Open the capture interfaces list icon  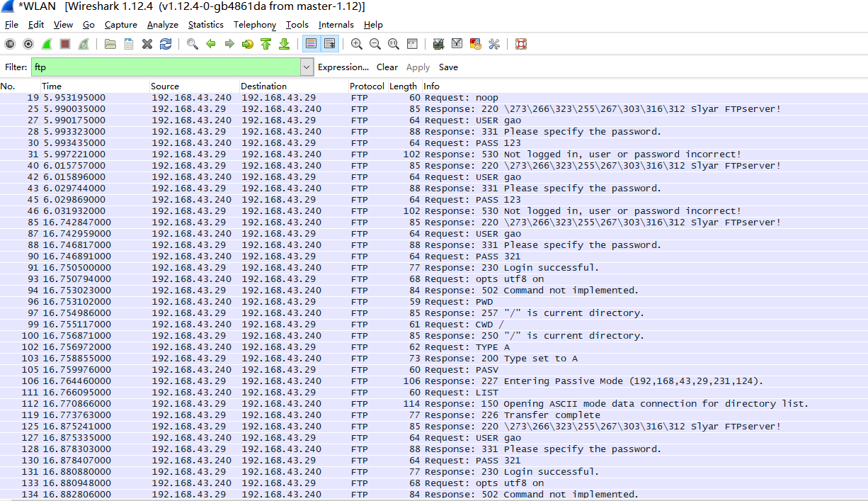pos(10,44)
